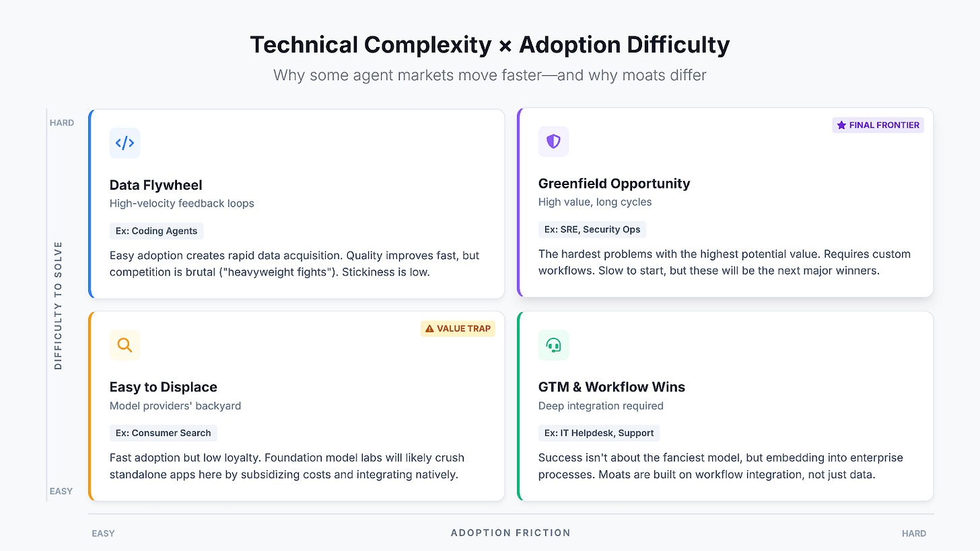Click the 'Easy to Displace' card heading
The width and height of the screenshot is (980, 551).
coord(163,387)
